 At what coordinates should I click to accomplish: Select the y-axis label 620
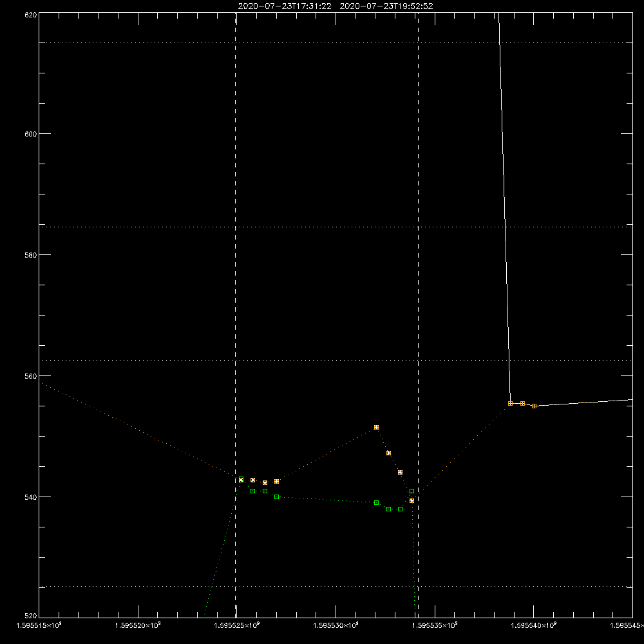[x=31, y=15]
